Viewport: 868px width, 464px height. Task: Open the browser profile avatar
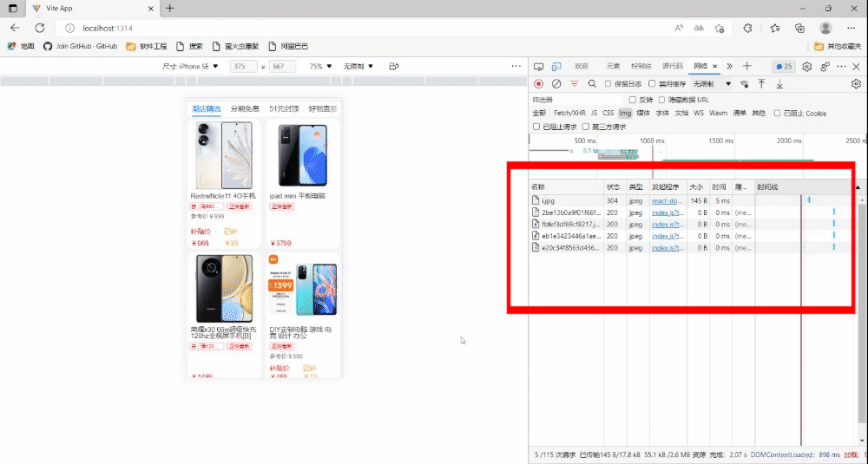825,29
